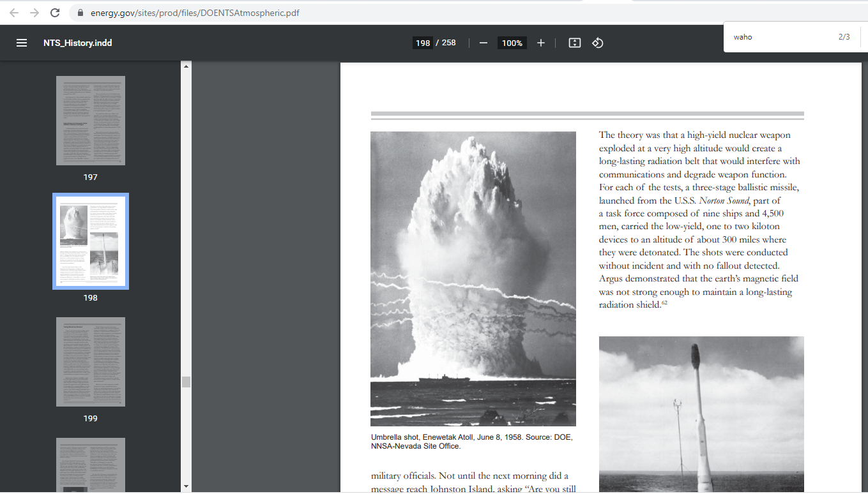Open the page 199 thumbnail
This screenshot has width=868, height=494.
pos(91,362)
